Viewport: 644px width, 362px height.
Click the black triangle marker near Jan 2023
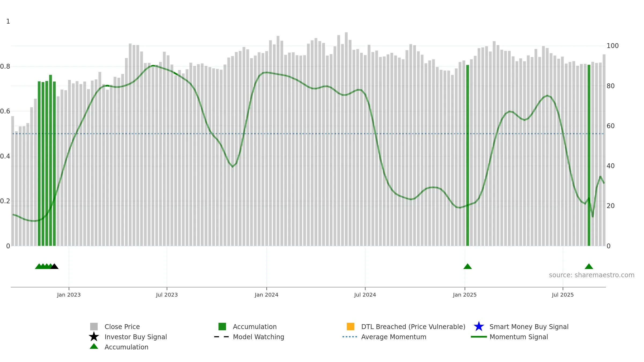tap(54, 266)
